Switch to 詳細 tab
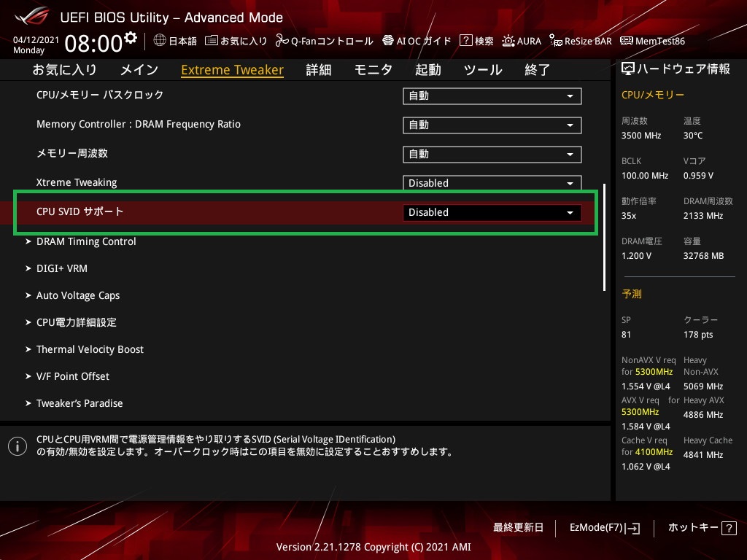Screen dimensions: 747x560 319,70
